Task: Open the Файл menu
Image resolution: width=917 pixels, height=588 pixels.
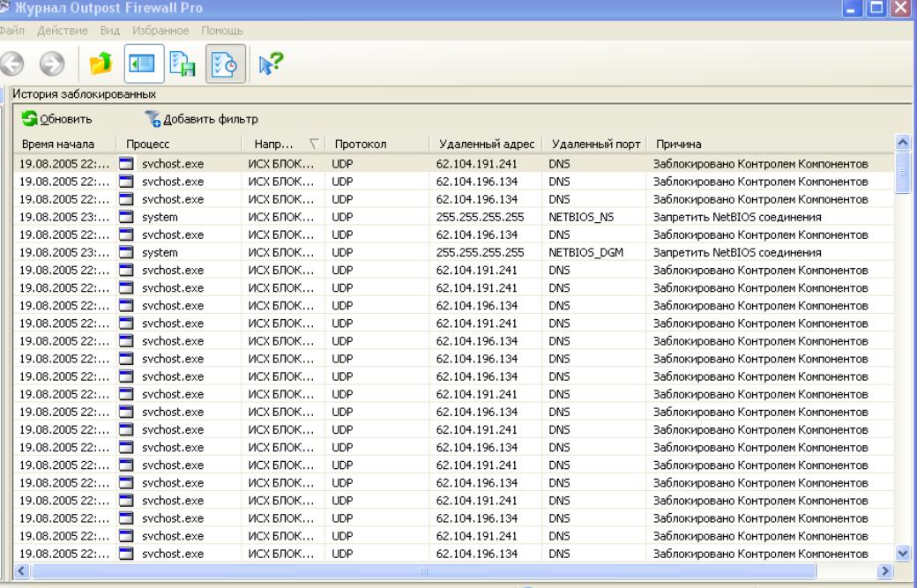Action: (x=12, y=30)
